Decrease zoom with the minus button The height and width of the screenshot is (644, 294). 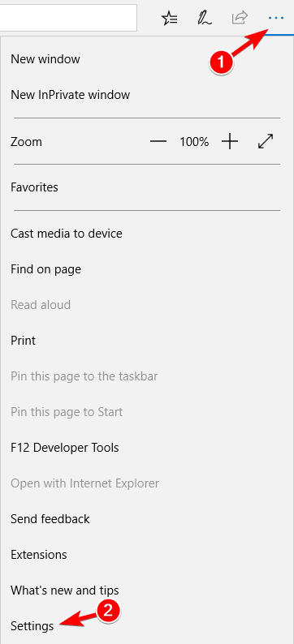158,142
